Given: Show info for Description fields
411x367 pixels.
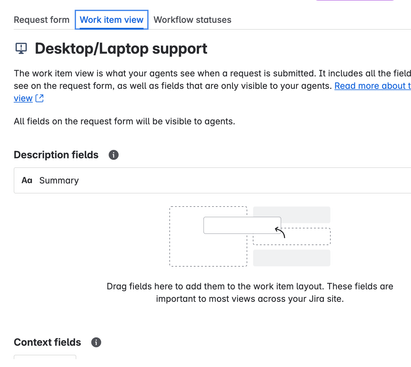Looking at the screenshot, I should 114,155.
